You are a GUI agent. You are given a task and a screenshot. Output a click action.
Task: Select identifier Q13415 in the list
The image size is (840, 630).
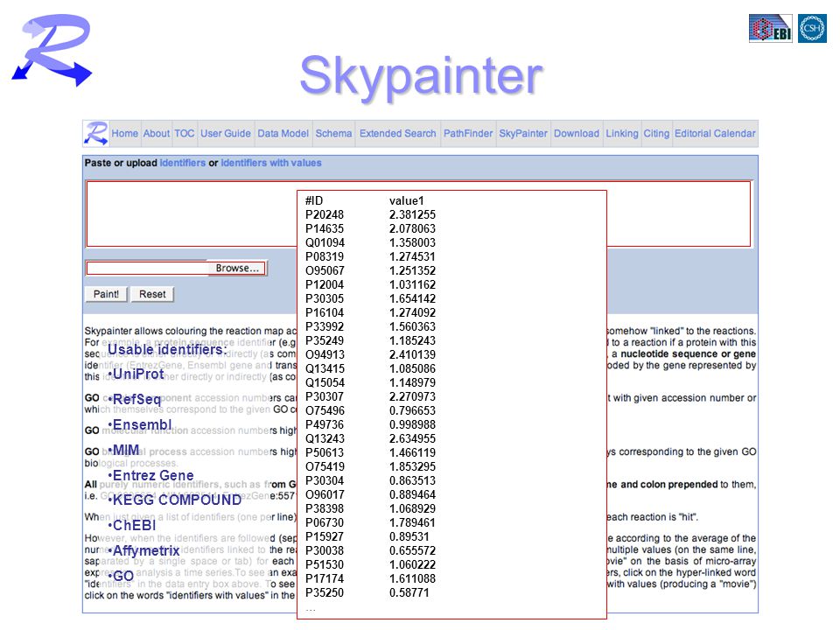point(325,368)
